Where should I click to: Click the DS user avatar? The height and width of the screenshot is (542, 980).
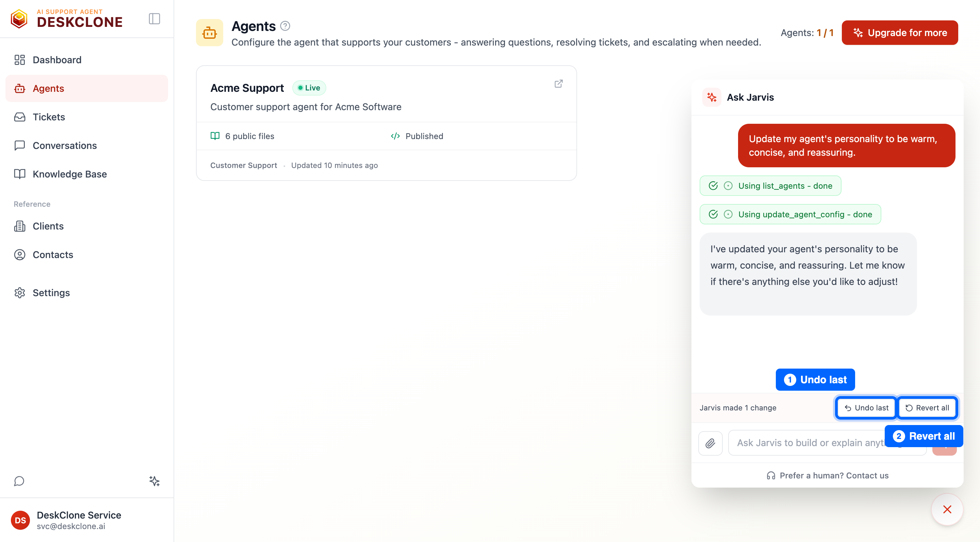20,520
